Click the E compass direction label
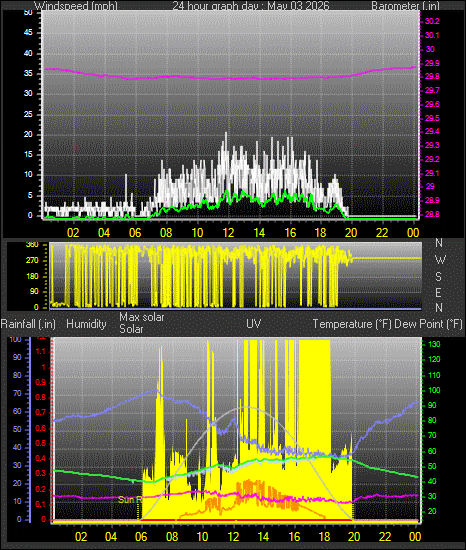Image resolution: width=466 pixels, height=550 pixels. point(438,293)
